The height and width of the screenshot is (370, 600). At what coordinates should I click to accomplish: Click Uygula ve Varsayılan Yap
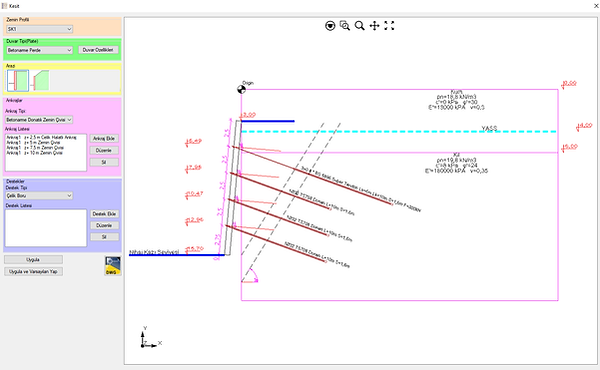[33, 271]
